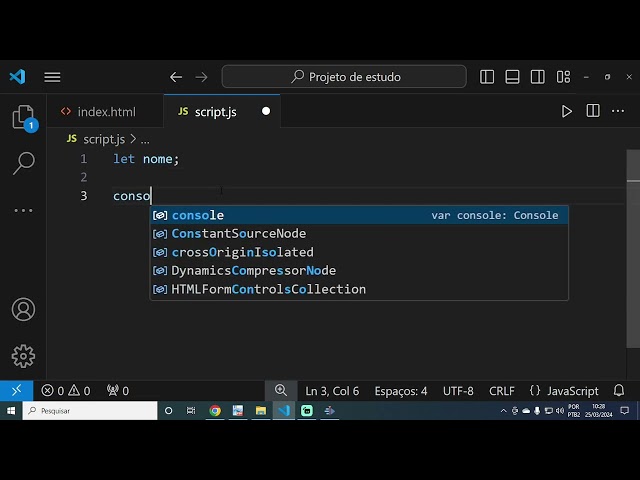This screenshot has width=640, height=480.
Task: Toggle the primary side bar layout icon
Action: point(487,77)
